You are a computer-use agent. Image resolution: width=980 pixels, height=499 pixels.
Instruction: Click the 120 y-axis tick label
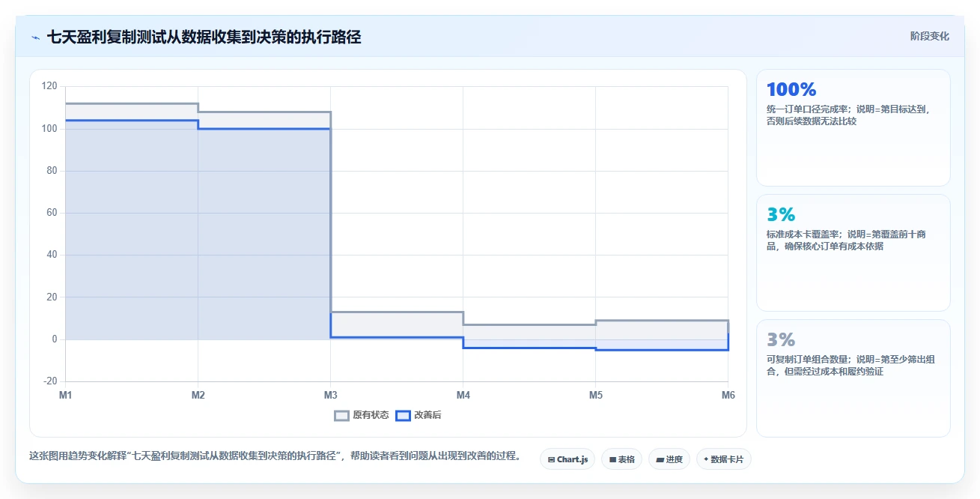(49, 87)
